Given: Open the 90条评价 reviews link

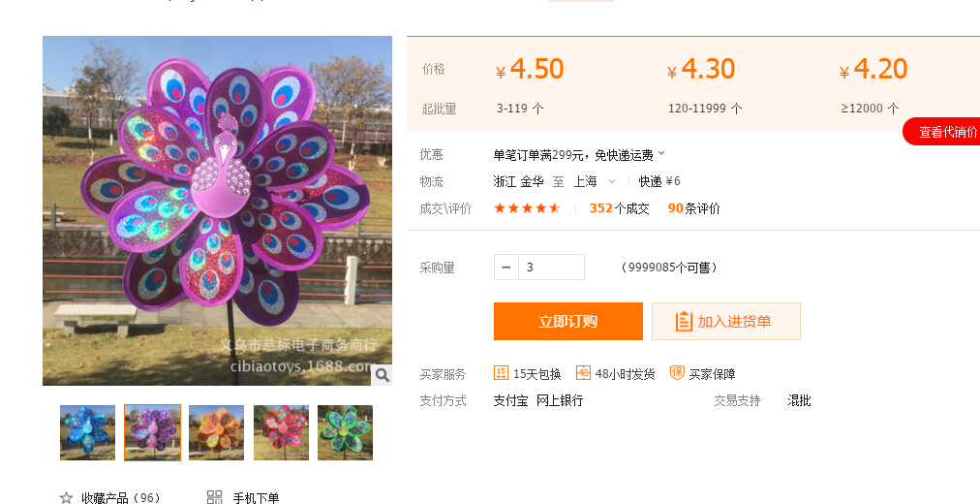Looking at the screenshot, I should 693,208.
